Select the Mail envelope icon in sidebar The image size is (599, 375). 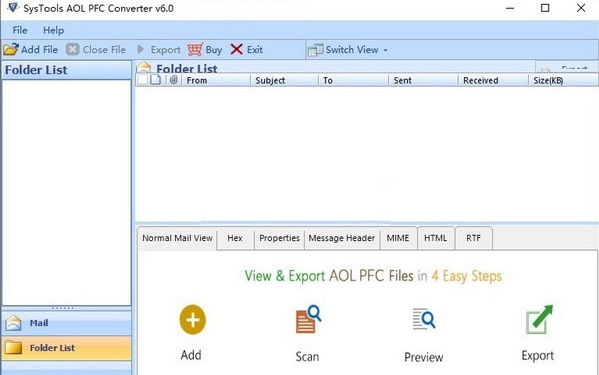point(14,323)
